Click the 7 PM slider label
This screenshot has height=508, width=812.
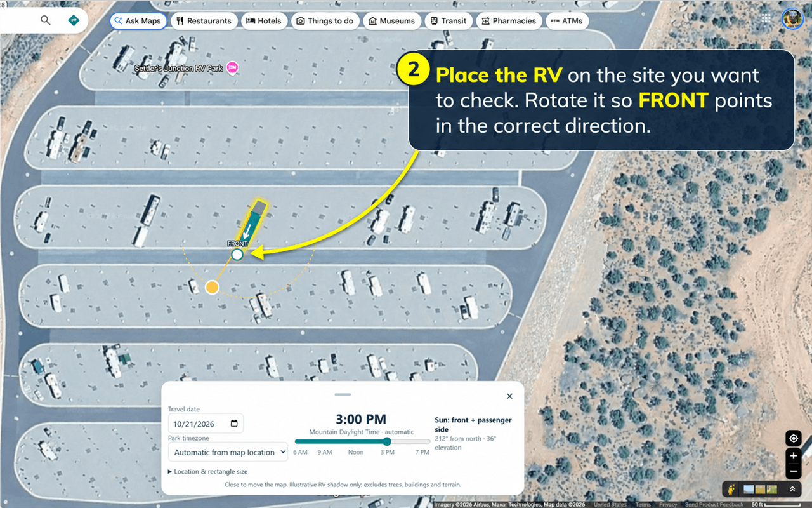coord(422,452)
